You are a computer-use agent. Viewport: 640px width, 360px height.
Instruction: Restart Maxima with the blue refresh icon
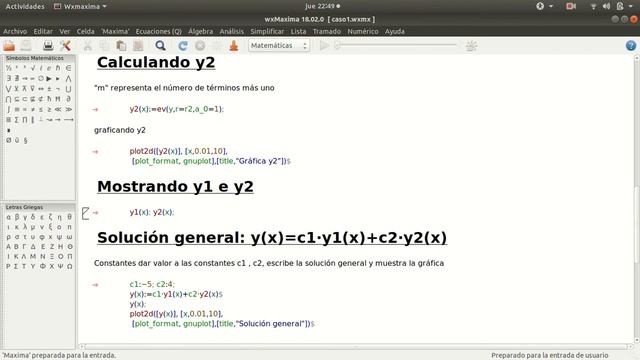point(183,46)
